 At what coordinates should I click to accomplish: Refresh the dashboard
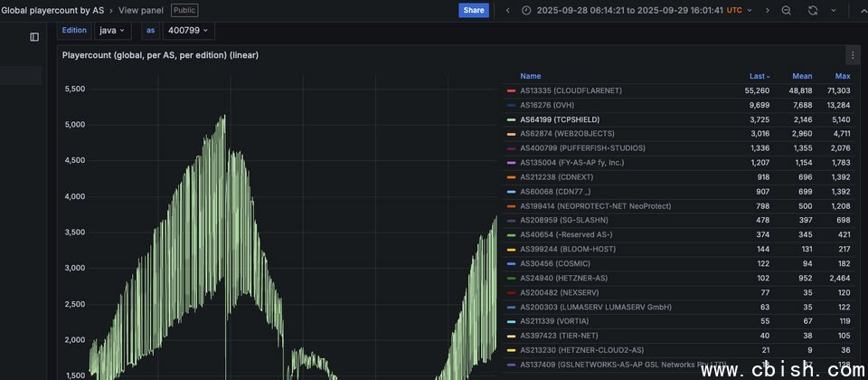coord(812,10)
